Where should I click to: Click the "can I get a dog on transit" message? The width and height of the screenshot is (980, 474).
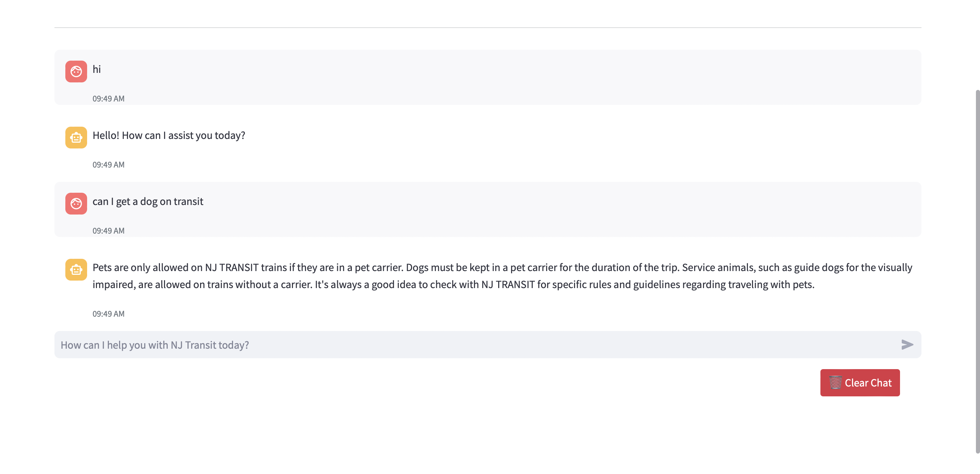(x=148, y=201)
